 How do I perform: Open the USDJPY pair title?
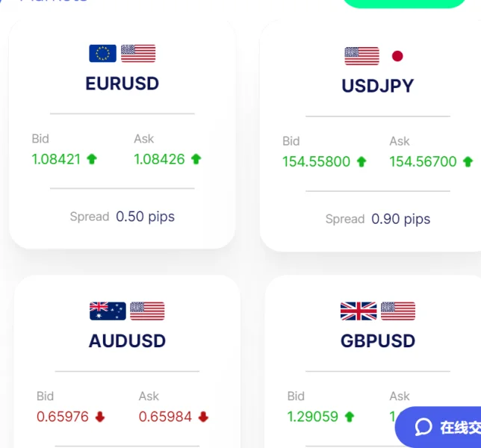point(377,86)
